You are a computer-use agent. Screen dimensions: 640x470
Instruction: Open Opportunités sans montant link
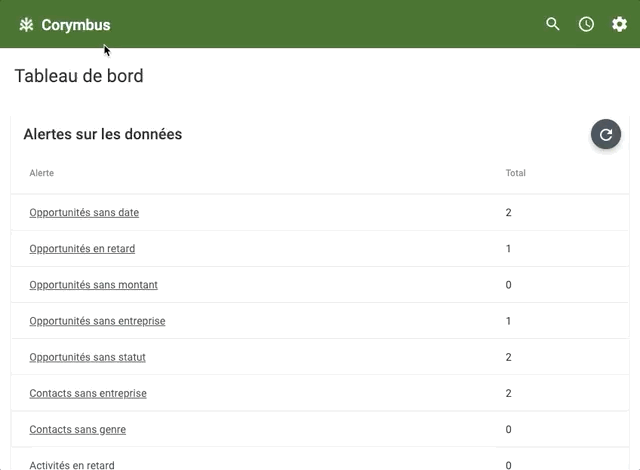pos(93,285)
